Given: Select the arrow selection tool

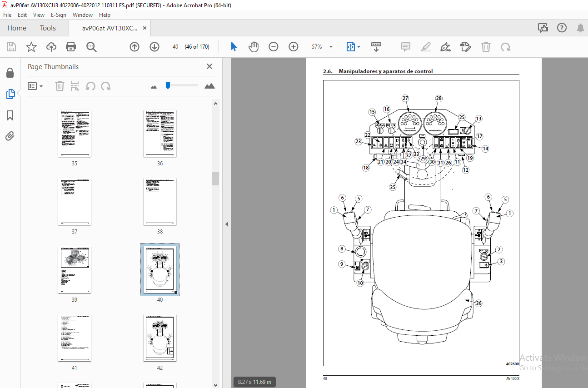Looking at the screenshot, I should (234, 47).
